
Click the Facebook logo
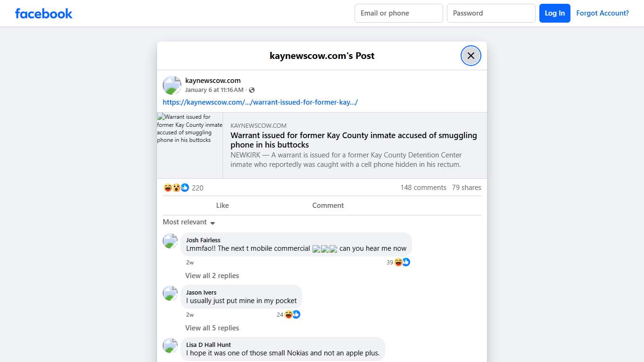pos(43,13)
